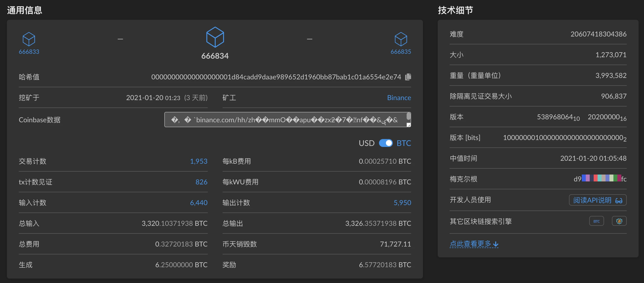Open Binance miner link
Image resolution: width=644 pixels, height=283 pixels.
(x=399, y=98)
